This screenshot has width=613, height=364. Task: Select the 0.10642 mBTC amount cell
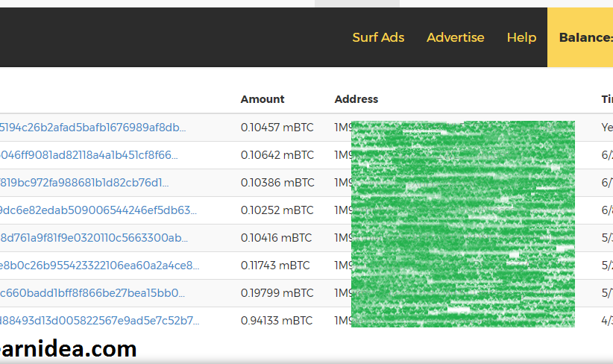tap(277, 155)
